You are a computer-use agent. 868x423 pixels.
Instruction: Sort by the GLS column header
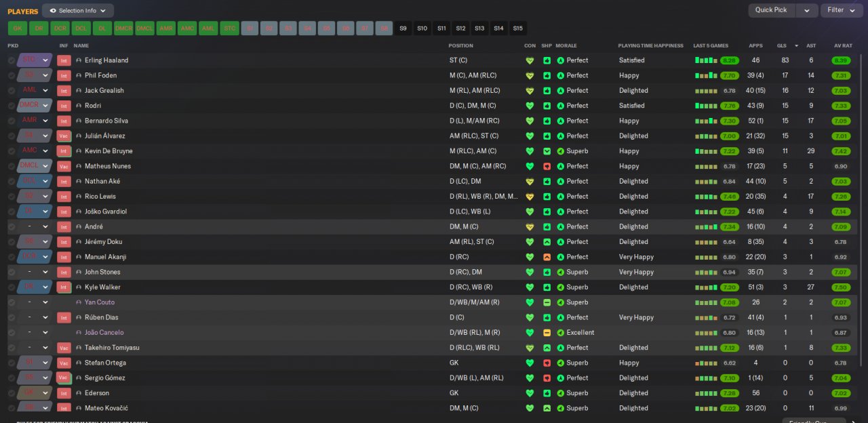coord(781,45)
